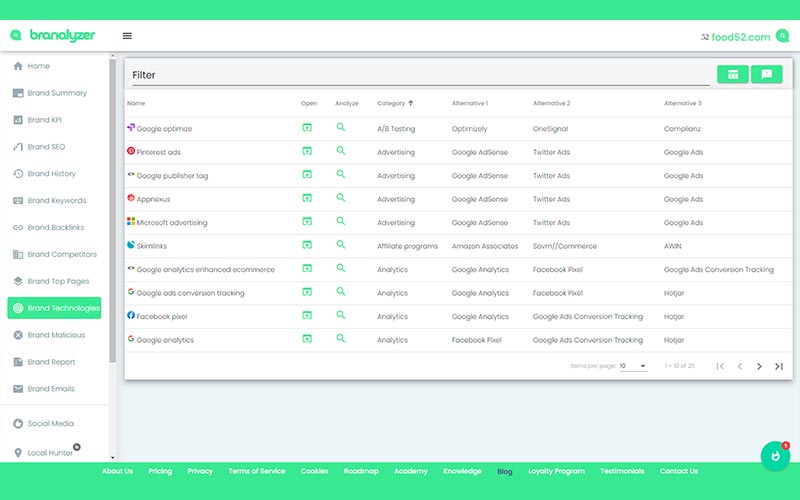Select Brand Technologies in sidebar
This screenshot has width=800, height=500.
[x=54, y=308]
